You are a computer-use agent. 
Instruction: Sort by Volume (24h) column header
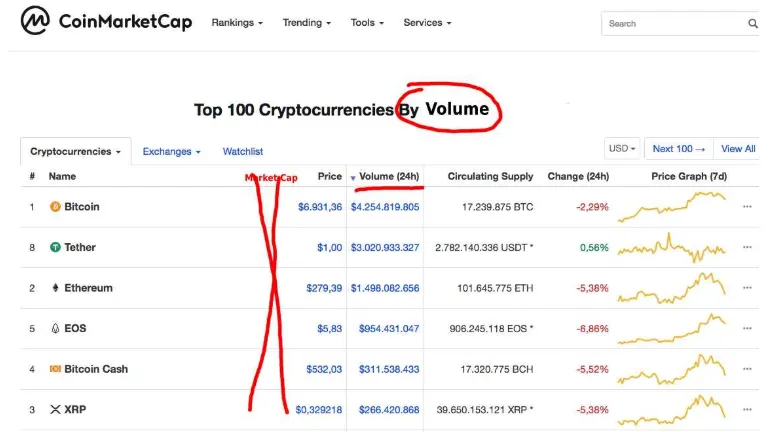385,177
